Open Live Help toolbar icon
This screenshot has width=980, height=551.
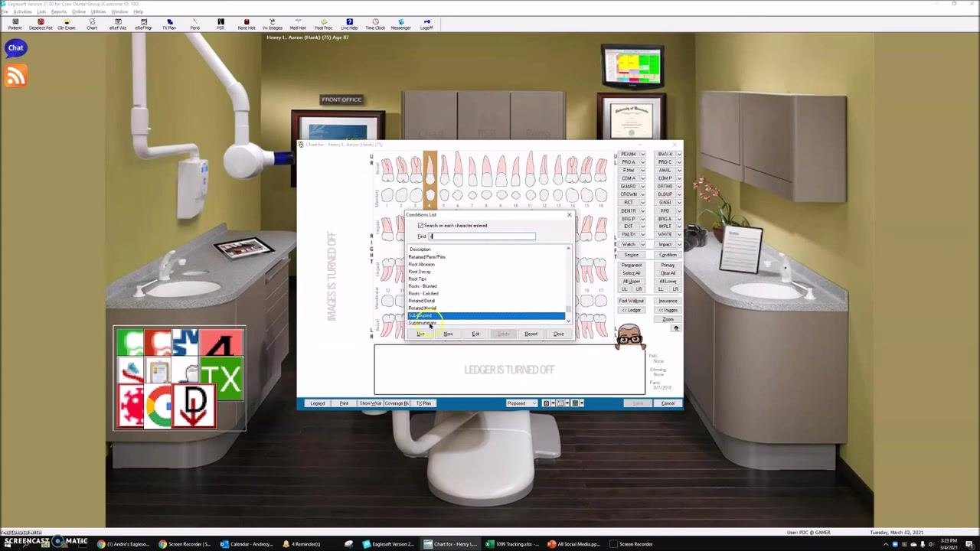point(349,24)
